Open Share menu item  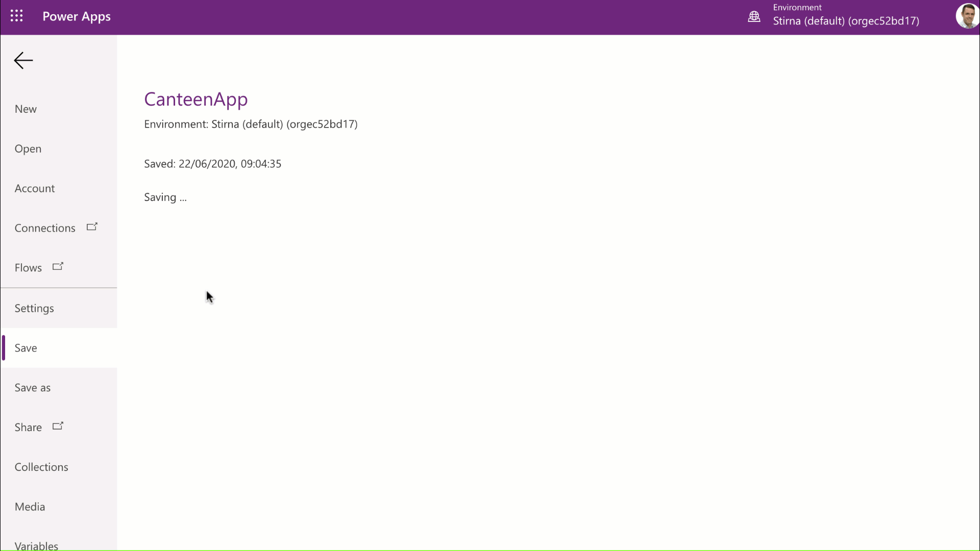point(59,428)
